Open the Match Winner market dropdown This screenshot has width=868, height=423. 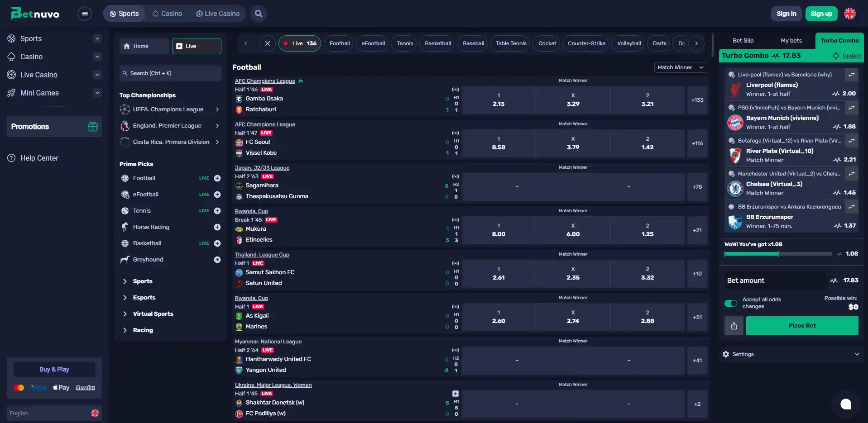point(681,67)
